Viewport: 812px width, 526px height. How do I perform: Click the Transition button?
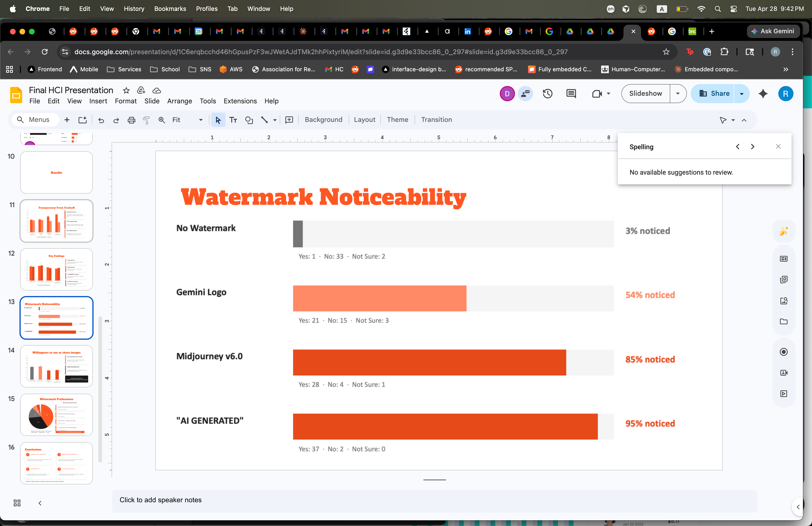(x=436, y=120)
